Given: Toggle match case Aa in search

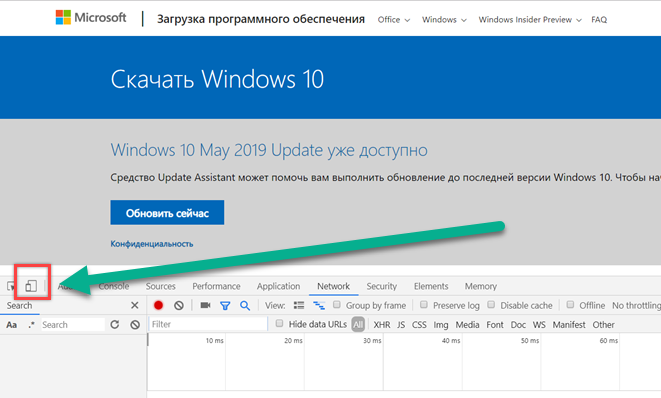Looking at the screenshot, I should point(12,325).
